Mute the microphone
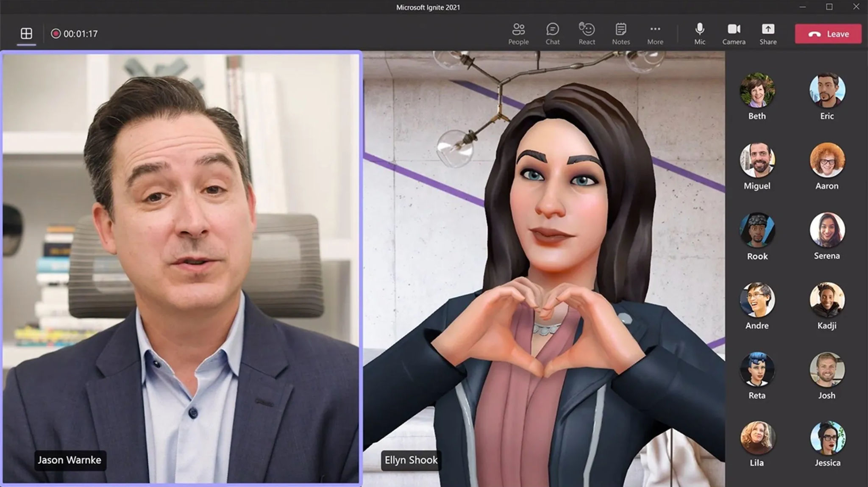868x487 pixels. point(700,34)
